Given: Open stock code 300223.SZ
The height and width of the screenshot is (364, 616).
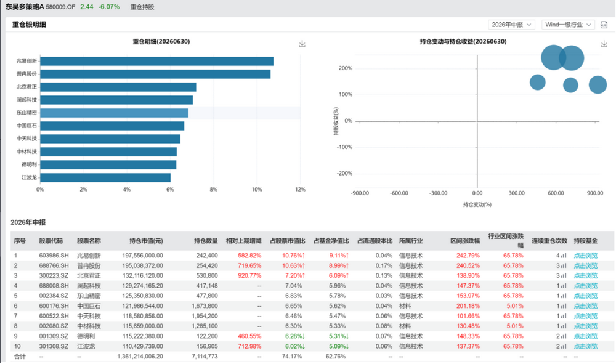Looking at the screenshot, I should (x=54, y=276).
